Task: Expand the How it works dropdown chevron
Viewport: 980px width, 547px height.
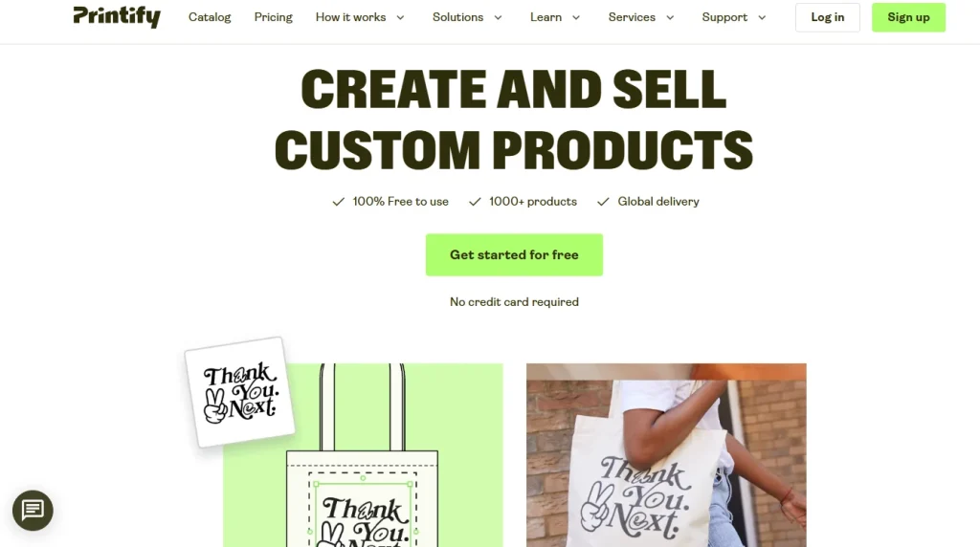Action: pyautogui.click(x=401, y=17)
